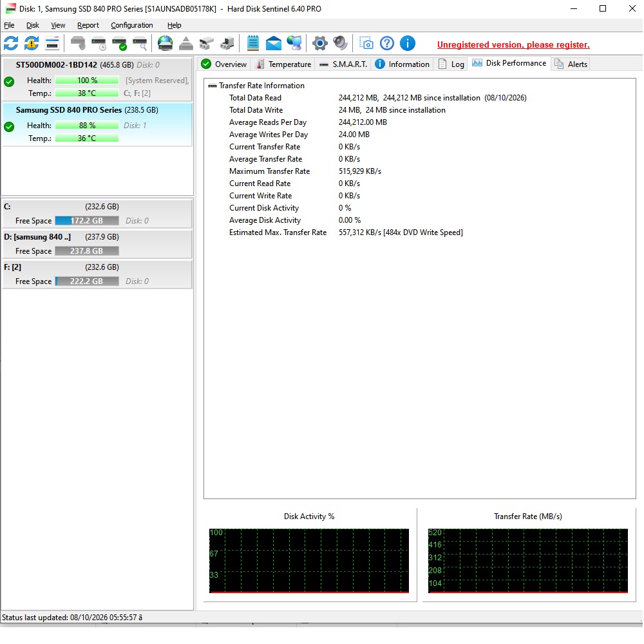This screenshot has height=644, width=644.
Task: Click the disk with green checkmark toolbar icon
Action: coord(119,43)
